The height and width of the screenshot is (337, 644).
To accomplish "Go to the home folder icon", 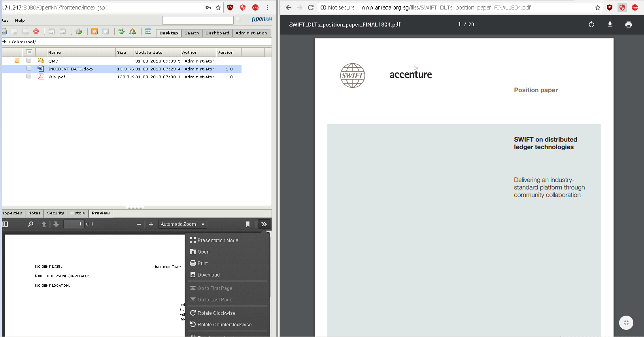I will 132,31.
